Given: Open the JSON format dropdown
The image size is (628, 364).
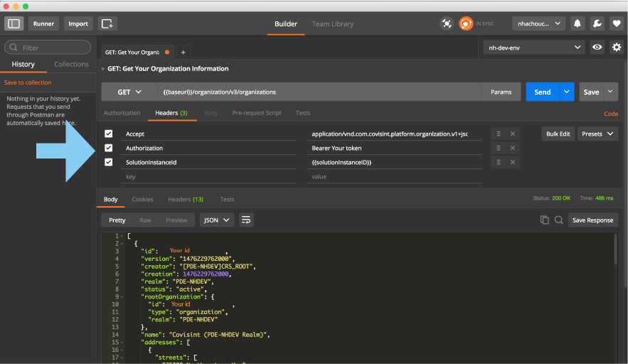Looking at the screenshot, I should click(217, 220).
